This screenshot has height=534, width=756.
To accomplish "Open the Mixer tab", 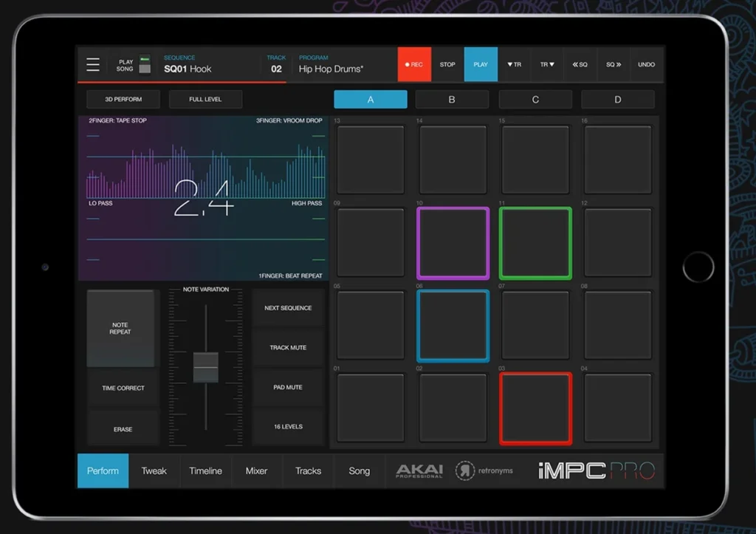I will pyautogui.click(x=256, y=470).
